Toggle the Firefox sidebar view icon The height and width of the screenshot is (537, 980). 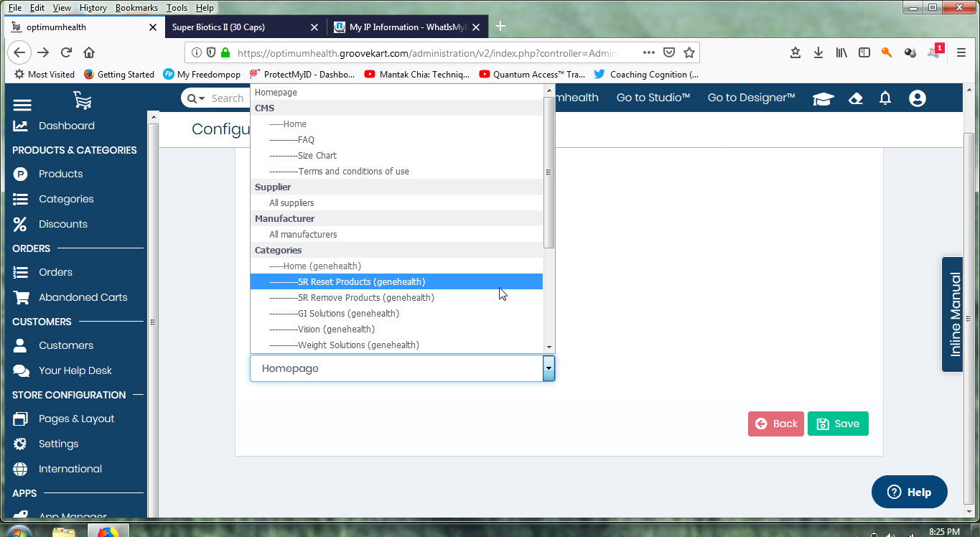[864, 52]
